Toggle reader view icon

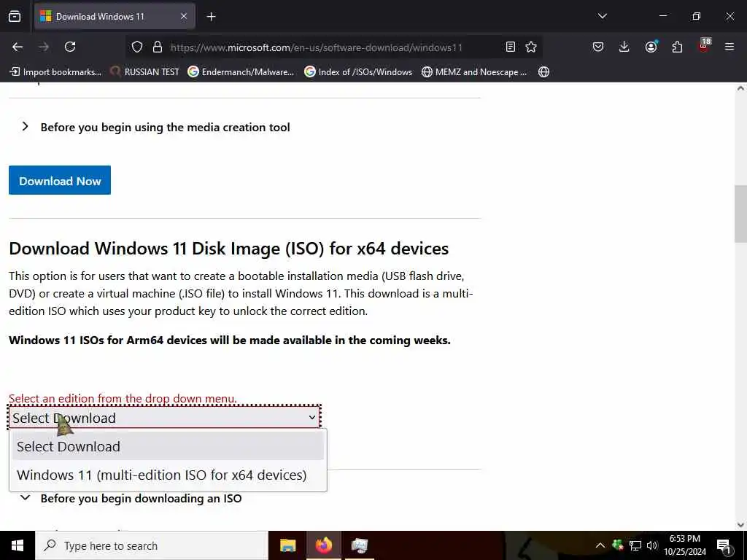pyautogui.click(x=510, y=47)
